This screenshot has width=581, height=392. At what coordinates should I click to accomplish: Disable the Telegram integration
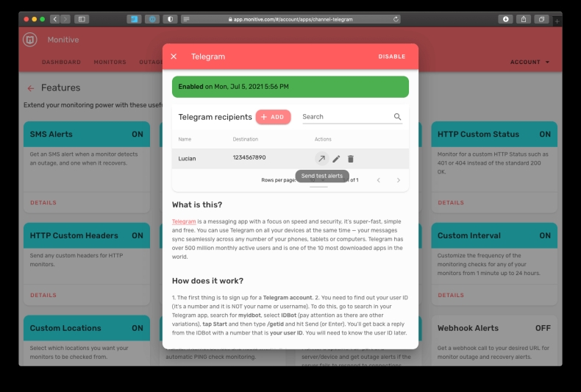(391, 57)
